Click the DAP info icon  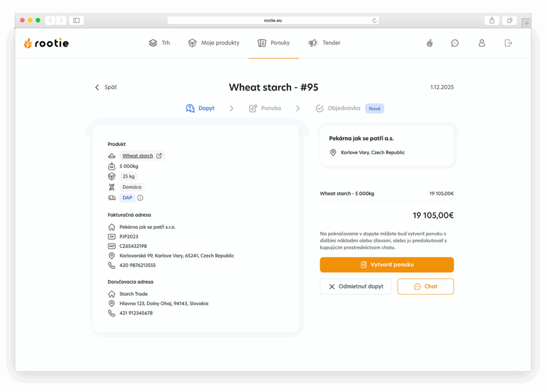(x=140, y=198)
